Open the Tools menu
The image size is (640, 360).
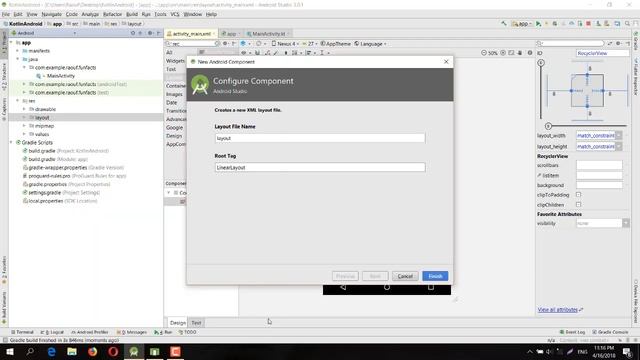pos(160,14)
